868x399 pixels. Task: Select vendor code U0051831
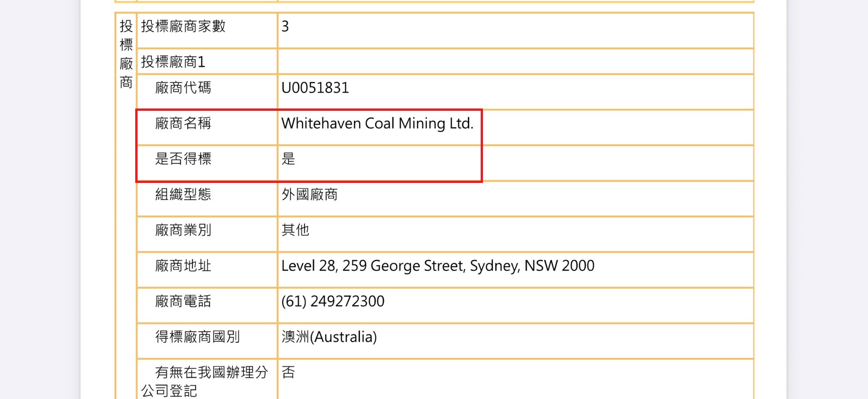point(315,88)
